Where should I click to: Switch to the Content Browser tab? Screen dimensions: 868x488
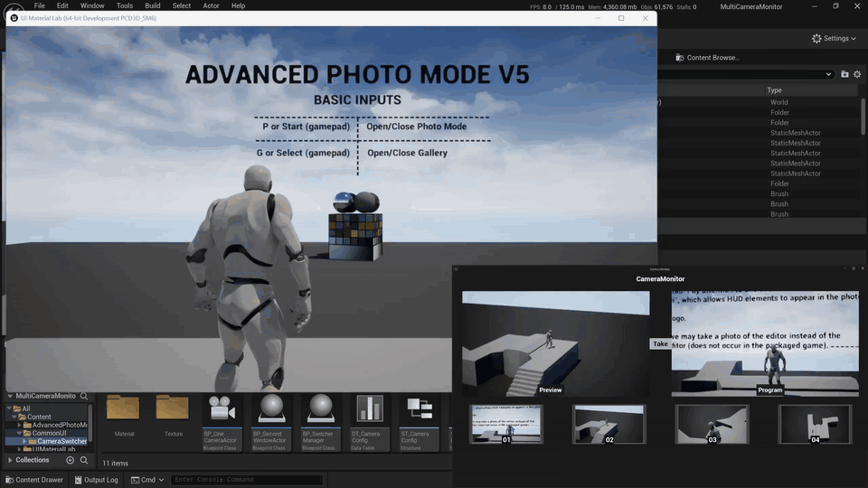tap(707, 58)
